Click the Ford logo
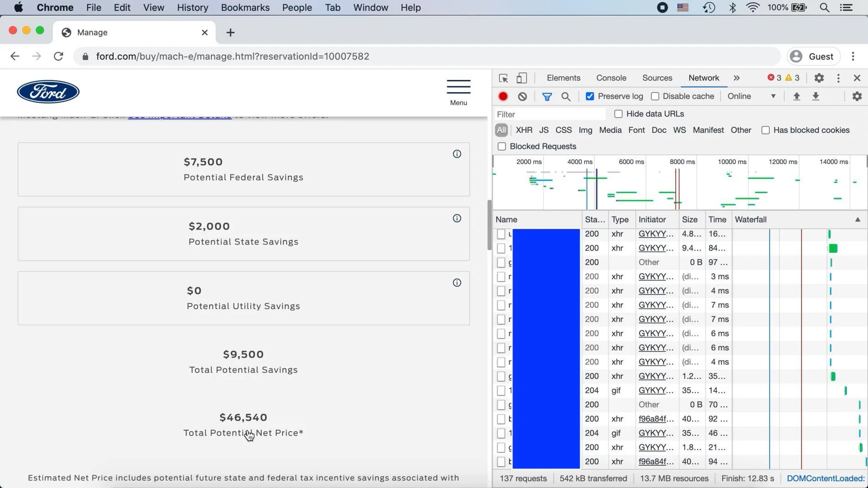 48,92
